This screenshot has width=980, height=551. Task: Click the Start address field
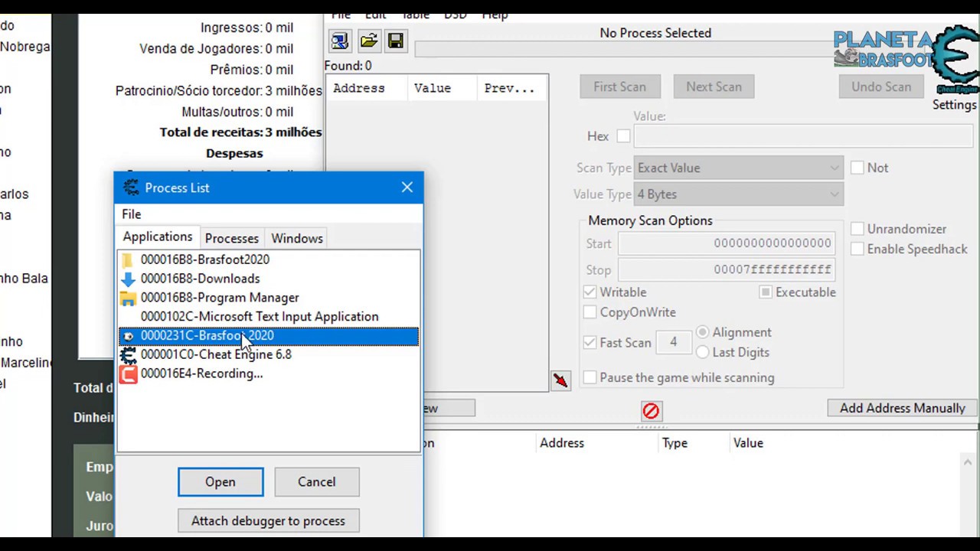coord(727,243)
